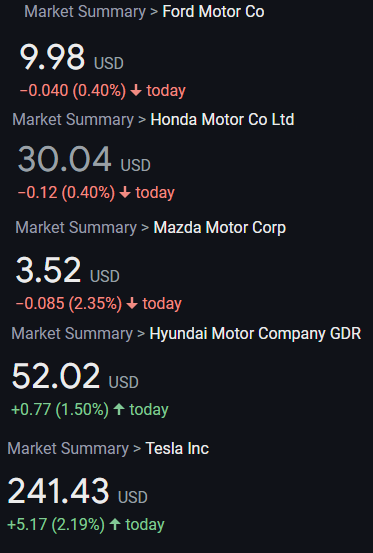Click Market Summary breadcrumb above Tesla

pyautogui.click(x=68, y=449)
